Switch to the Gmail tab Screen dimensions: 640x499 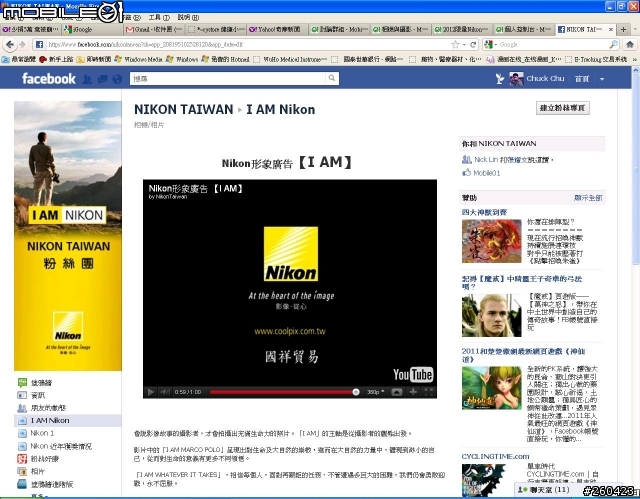[x=154, y=29]
